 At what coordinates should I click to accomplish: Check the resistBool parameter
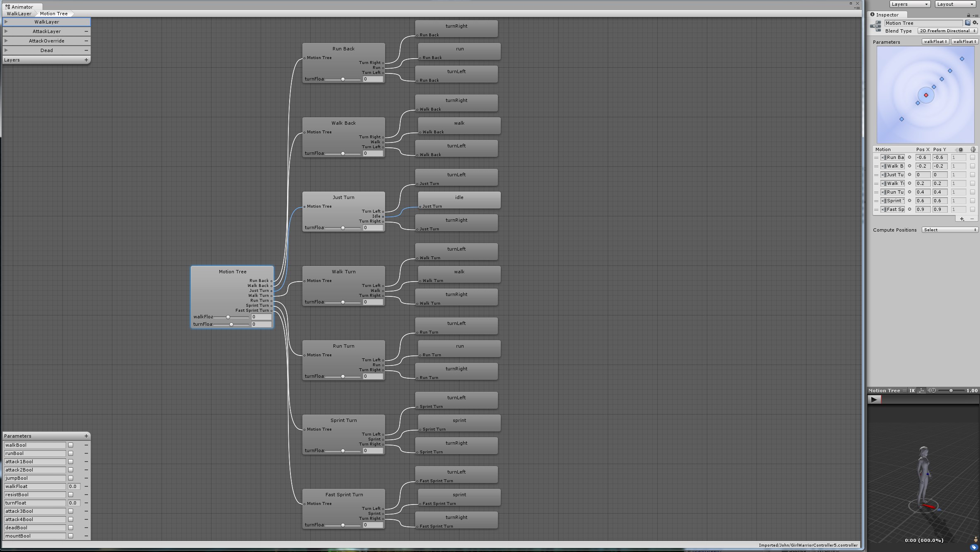click(x=71, y=495)
